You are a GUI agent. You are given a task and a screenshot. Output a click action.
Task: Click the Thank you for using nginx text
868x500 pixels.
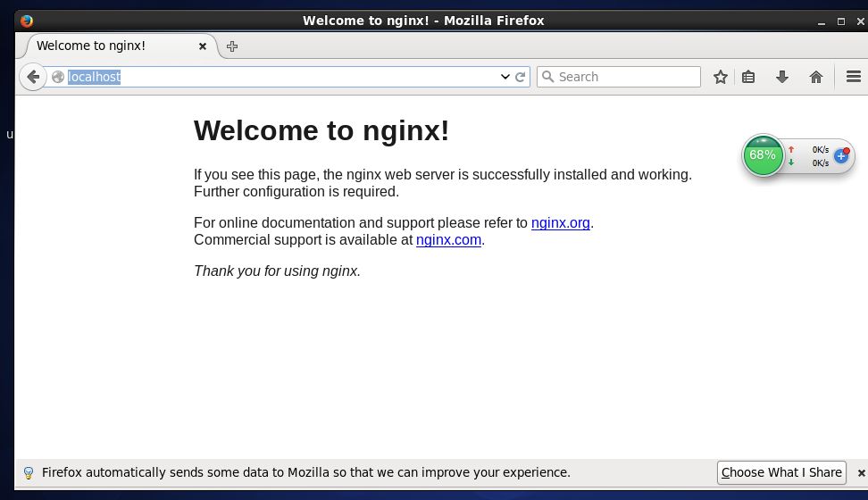pyautogui.click(x=277, y=271)
